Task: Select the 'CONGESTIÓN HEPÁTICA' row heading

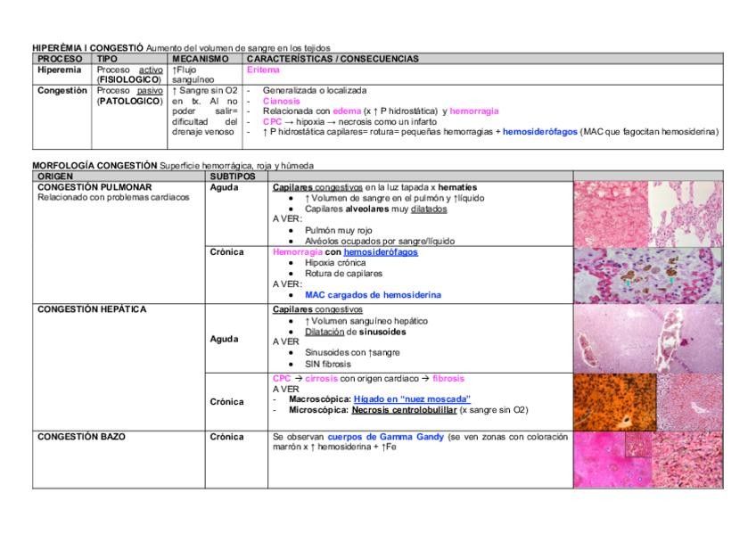Action: (92, 309)
